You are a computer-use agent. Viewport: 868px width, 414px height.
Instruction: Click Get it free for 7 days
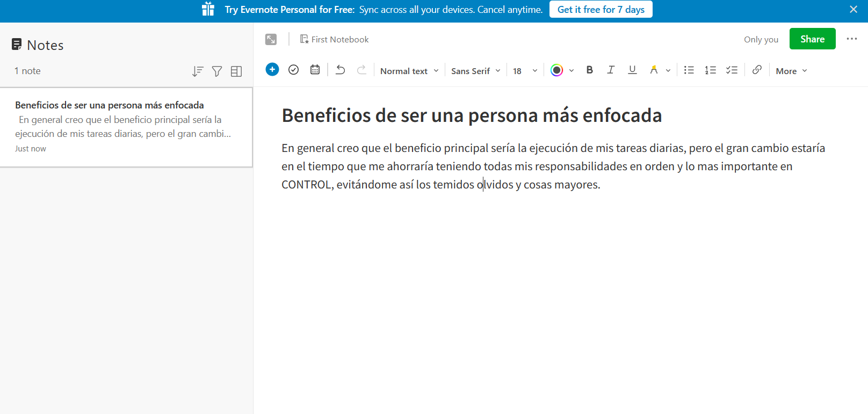[601, 9]
